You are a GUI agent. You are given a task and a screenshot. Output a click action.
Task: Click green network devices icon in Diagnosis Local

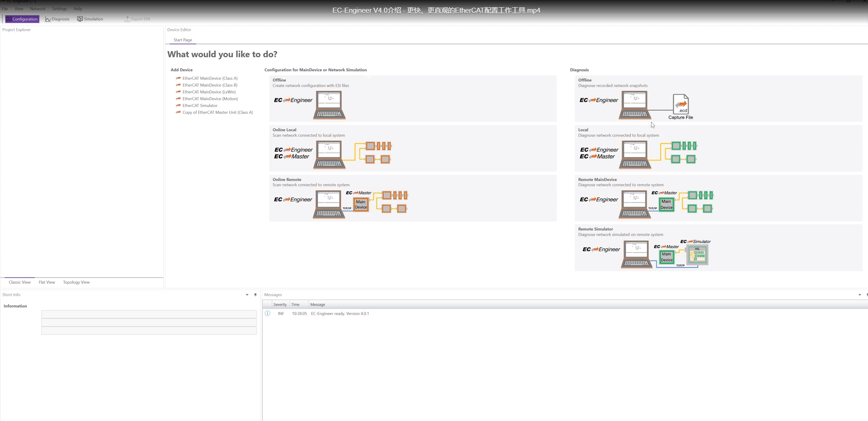pos(684,153)
